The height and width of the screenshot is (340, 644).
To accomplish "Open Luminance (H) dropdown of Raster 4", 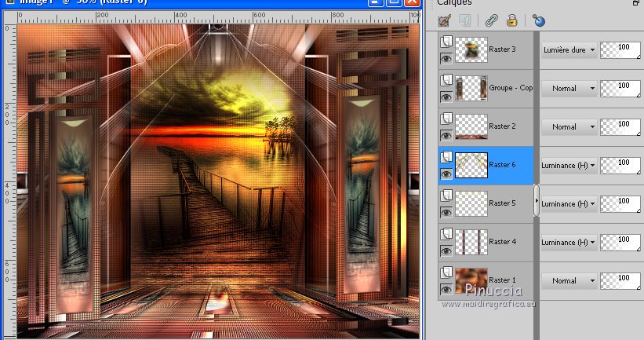I will 569,242.
